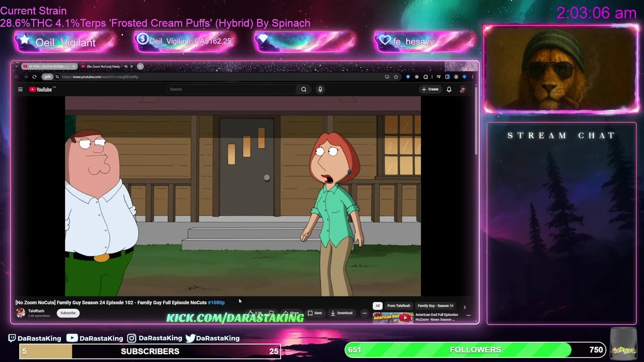The image size is (644, 362).
Task: Click the subscribers goal progress bar
Action: click(150, 351)
